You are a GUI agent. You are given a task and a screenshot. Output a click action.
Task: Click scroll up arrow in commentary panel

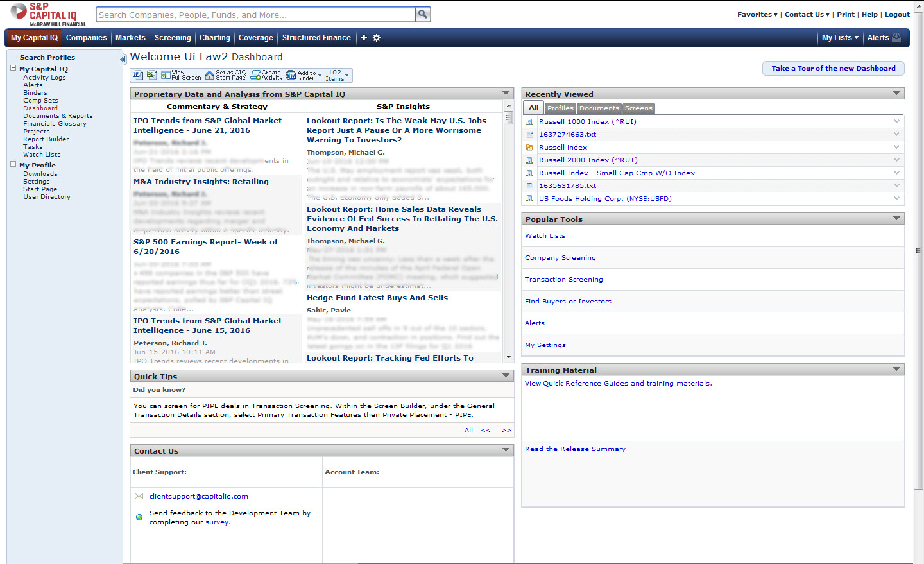point(509,105)
